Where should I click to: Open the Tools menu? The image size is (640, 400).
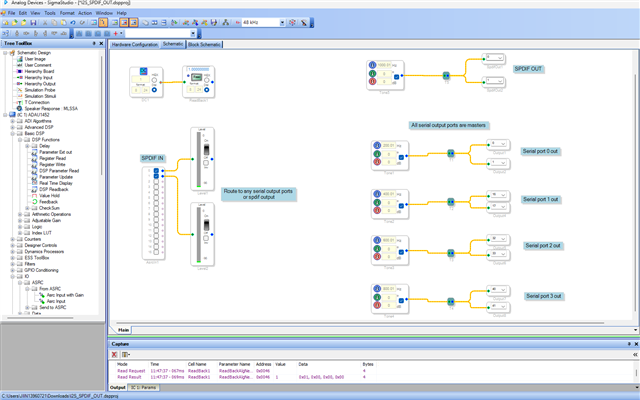click(x=50, y=13)
